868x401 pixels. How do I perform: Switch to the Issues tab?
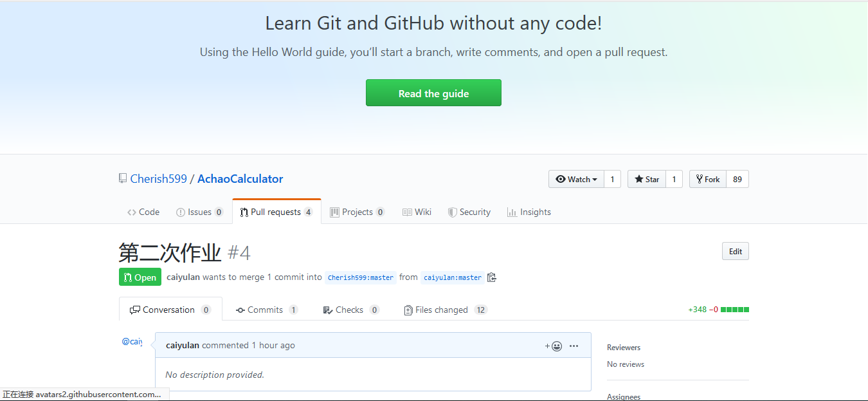(200, 212)
